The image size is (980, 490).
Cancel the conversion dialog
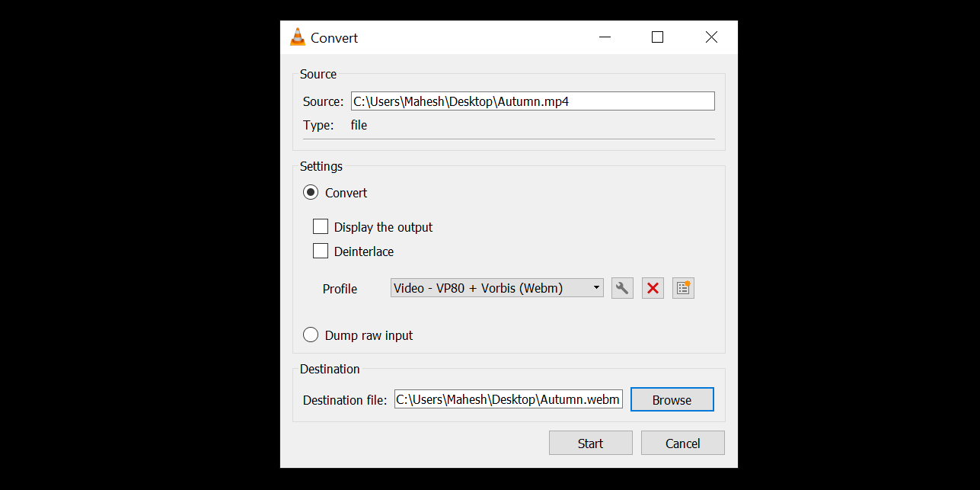(x=682, y=443)
